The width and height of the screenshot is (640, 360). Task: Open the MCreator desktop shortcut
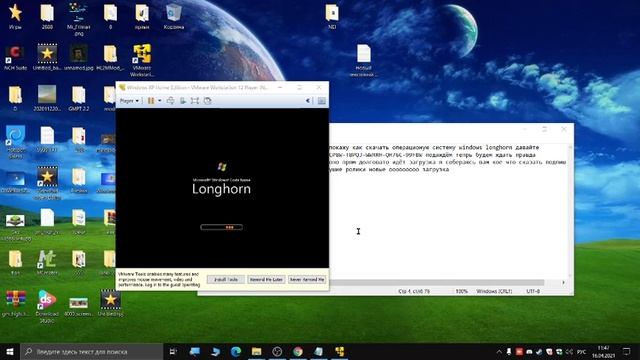click(47, 262)
